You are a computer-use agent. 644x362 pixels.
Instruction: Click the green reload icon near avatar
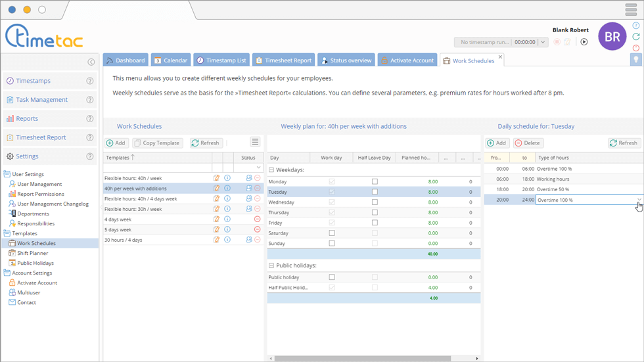pos(635,37)
